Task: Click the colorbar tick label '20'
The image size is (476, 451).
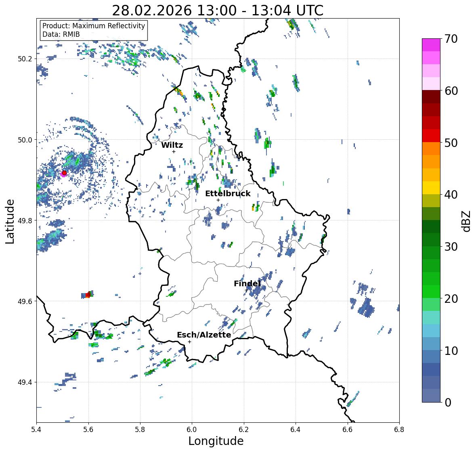Action: coord(451,299)
